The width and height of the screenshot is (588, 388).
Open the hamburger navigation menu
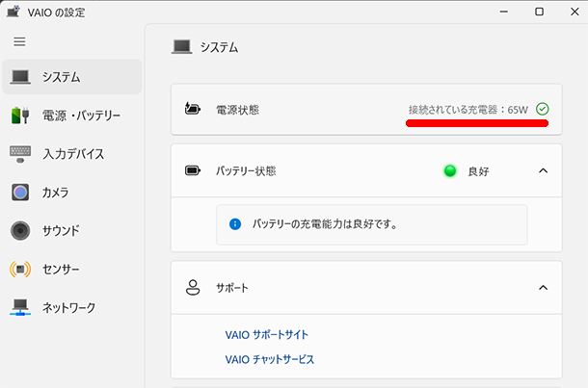[19, 41]
